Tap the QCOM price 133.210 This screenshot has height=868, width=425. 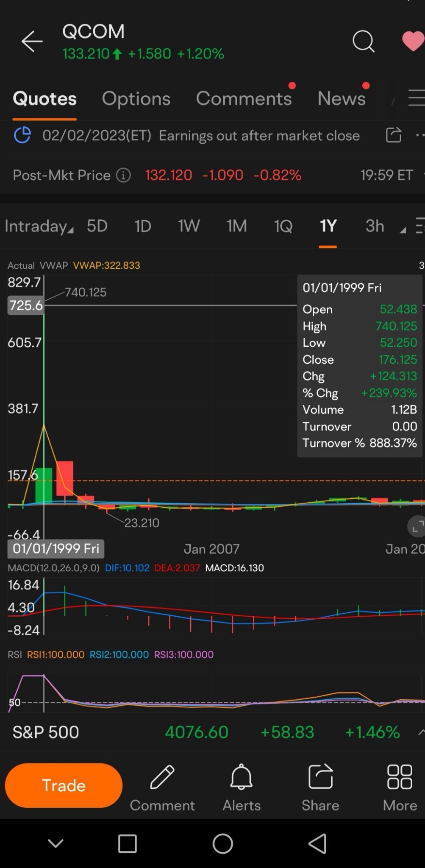pyautogui.click(x=86, y=54)
